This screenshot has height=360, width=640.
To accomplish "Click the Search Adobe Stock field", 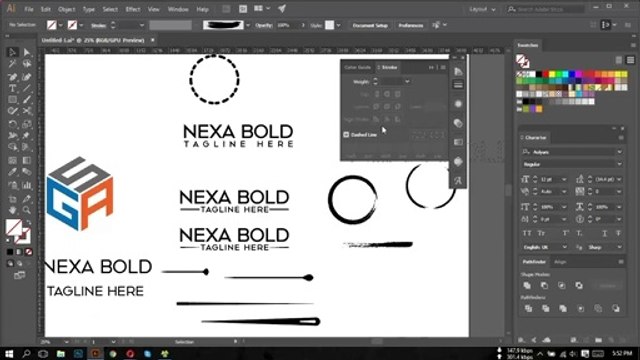I will click(x=545, y=9).
